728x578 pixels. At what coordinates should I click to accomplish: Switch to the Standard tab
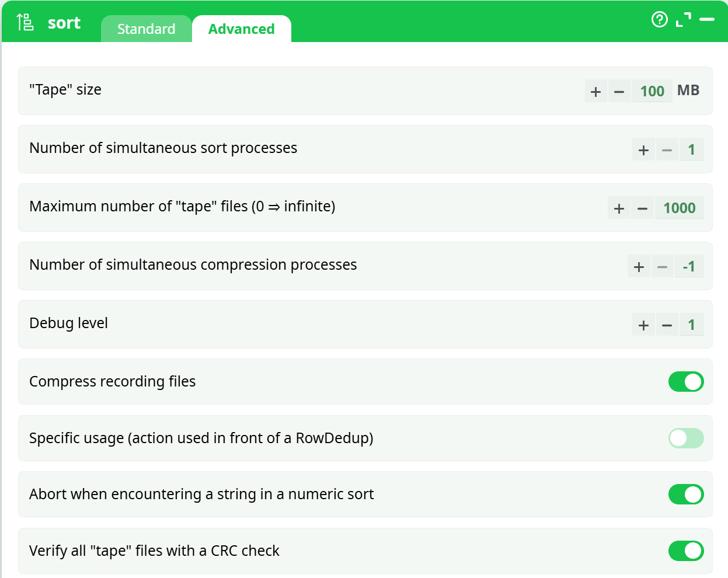146,29
